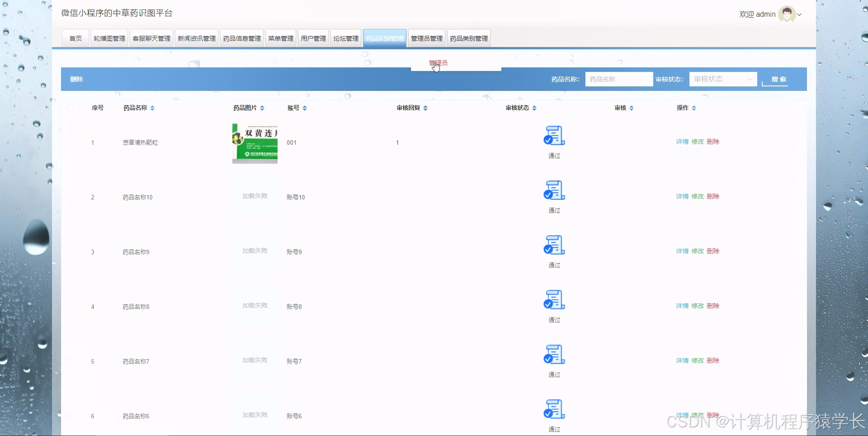Open the 用户管理 menu
Viewport: 868px width, 436px height.
[313, 38]
